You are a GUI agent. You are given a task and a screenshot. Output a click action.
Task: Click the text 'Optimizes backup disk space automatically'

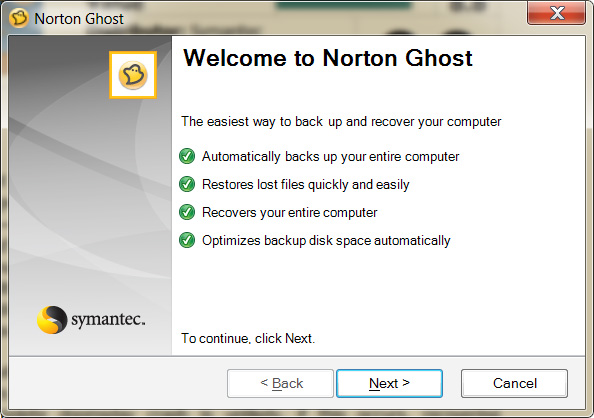click(326, 241)
